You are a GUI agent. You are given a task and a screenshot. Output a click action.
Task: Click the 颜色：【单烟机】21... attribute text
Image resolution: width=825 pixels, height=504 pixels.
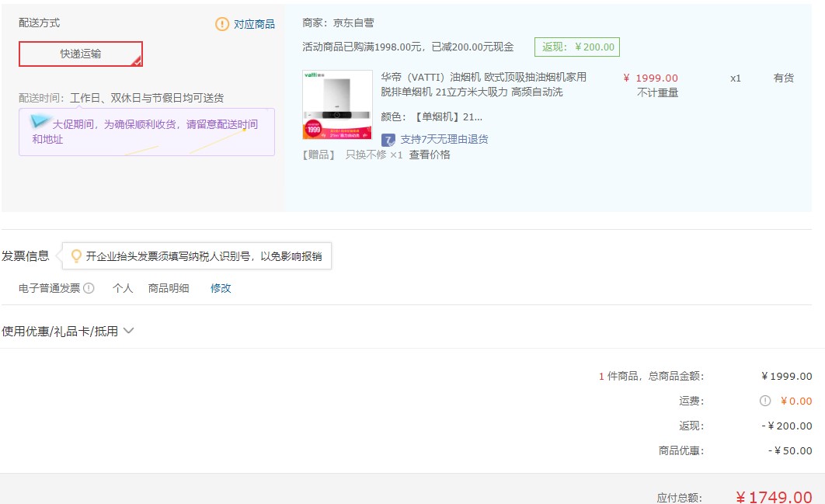[431, 116]
